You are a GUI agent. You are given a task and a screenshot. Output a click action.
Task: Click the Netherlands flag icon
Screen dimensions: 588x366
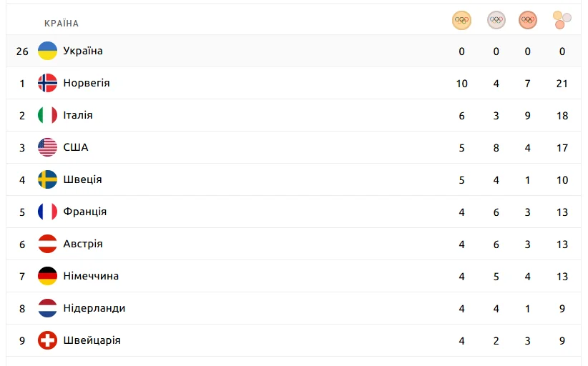[x=47, y=308]
